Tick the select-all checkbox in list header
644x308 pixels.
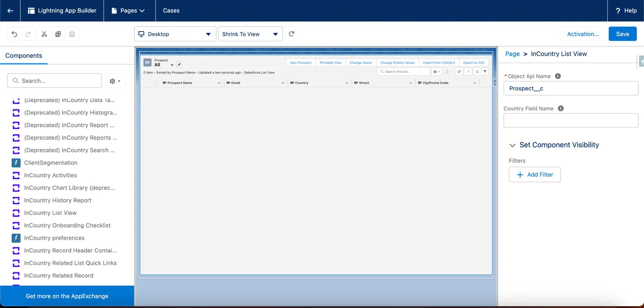[x=157, y=83]
